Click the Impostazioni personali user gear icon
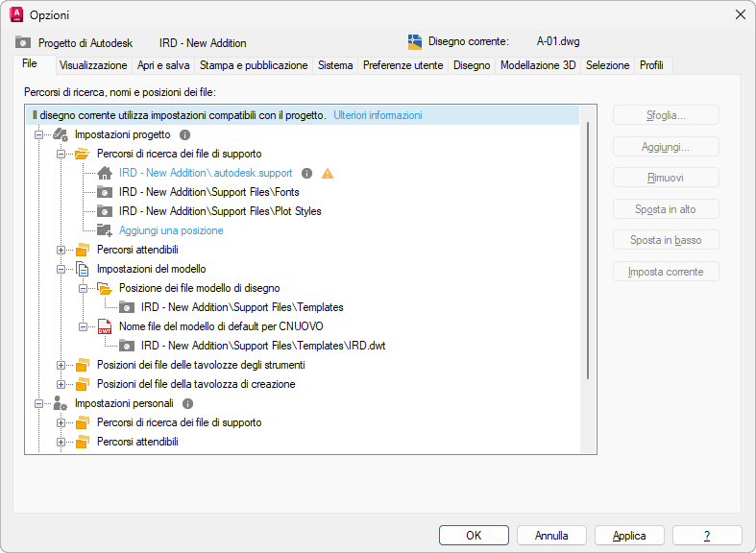 [61, 403]
